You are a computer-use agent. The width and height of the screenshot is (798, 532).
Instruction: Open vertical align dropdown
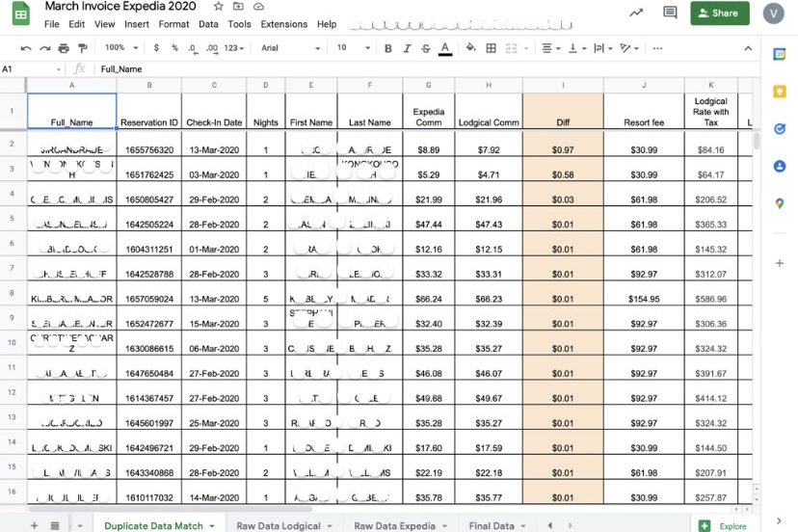coord(577,48)
